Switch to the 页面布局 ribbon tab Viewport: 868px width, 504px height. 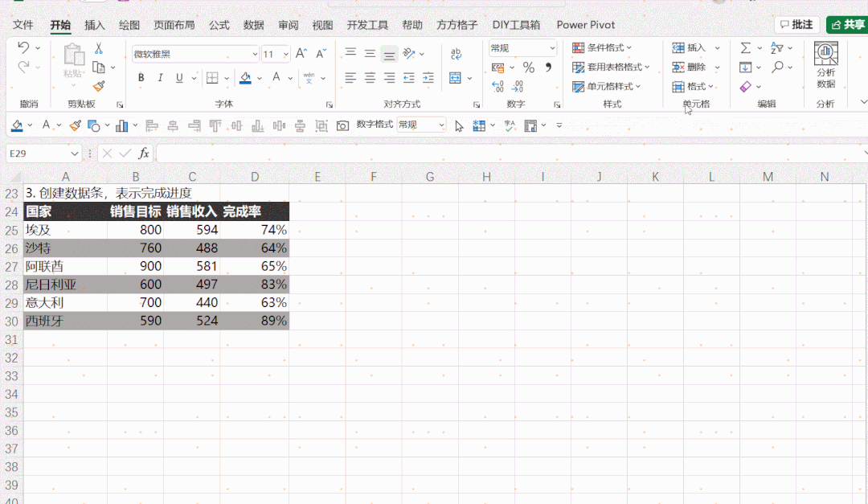click(x=174, y=25)
